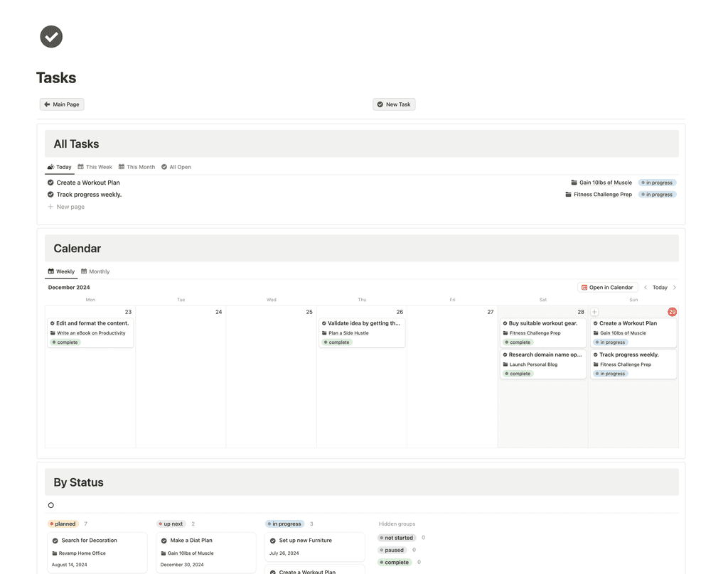
Task: Click in progress tag on Track progress weekly row
Action: (657, 195)
